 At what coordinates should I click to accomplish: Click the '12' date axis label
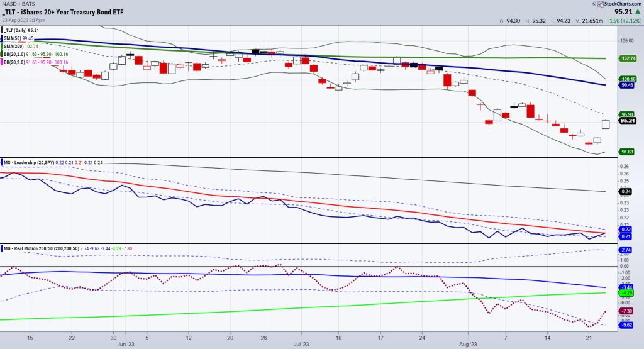pos(189,338)
